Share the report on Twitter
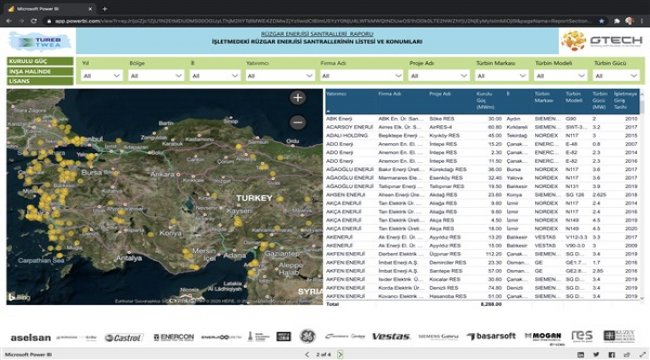 tap(596, 354)
